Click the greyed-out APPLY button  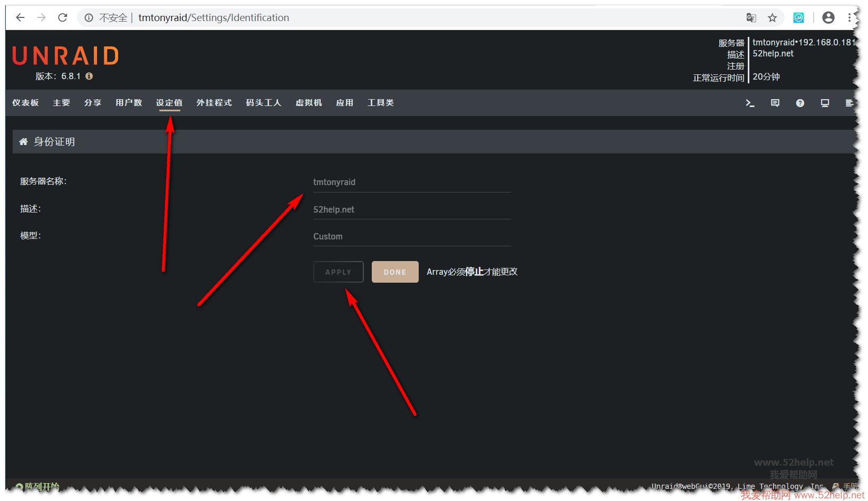338,272
